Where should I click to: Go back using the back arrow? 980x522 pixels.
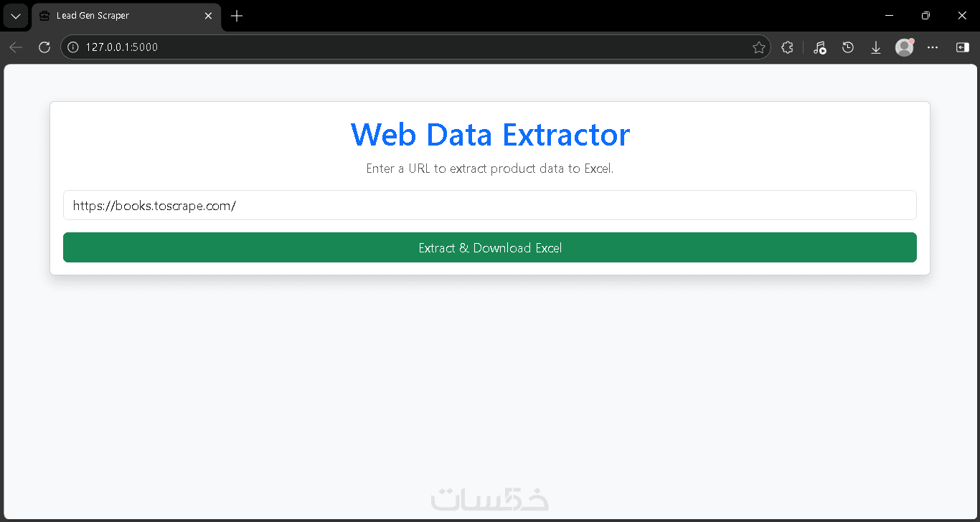[16, 47]
